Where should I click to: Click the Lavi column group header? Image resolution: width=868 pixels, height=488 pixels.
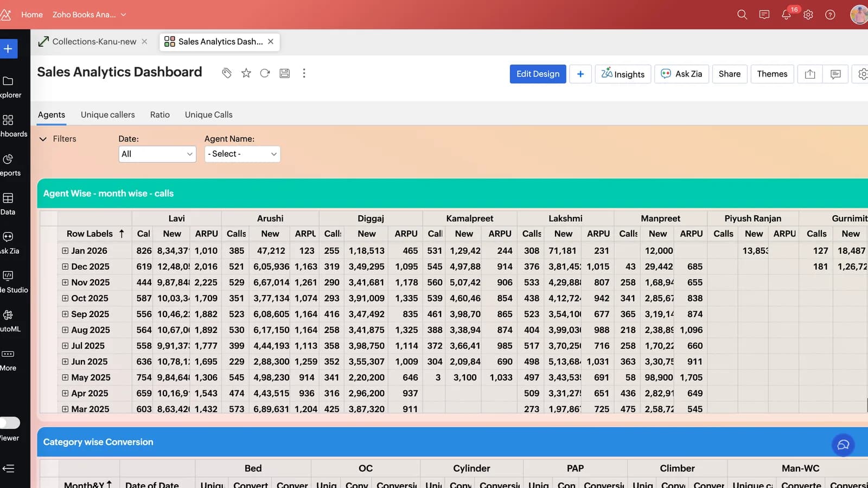177,218
